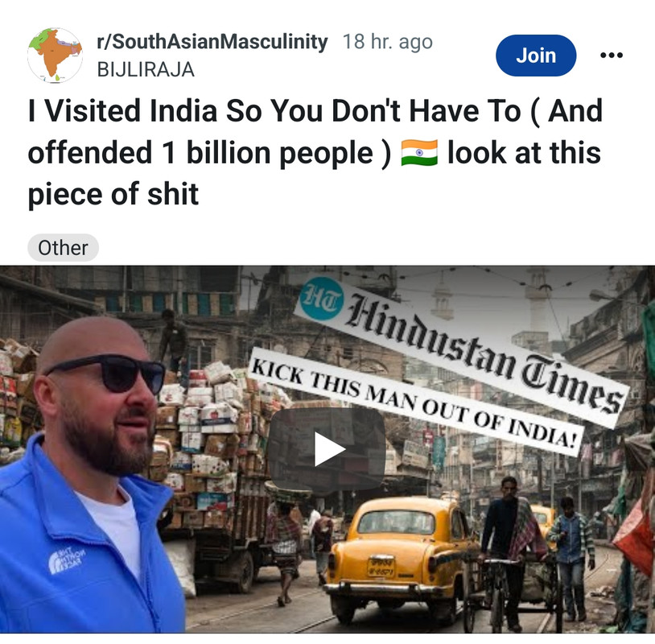Click the yellow taxi's license plate
The width and height of the screenshot is (655, 644).
point(380,566)
